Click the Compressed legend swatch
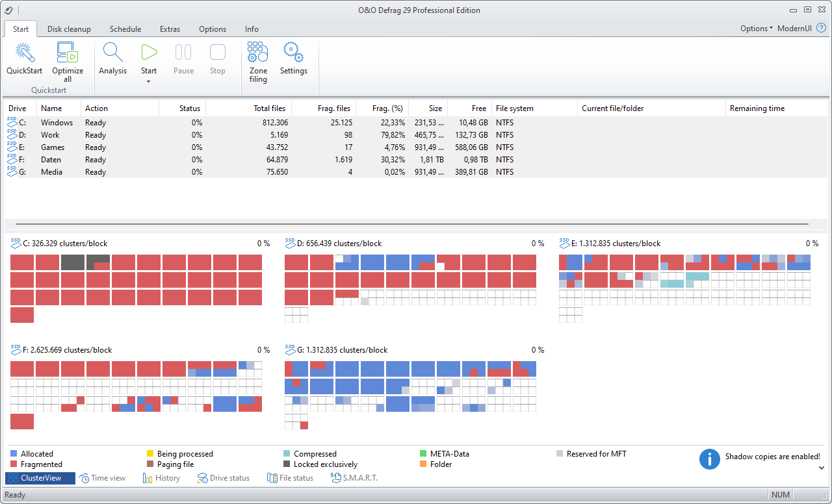The image size is (832, 504). click(287, 453)
